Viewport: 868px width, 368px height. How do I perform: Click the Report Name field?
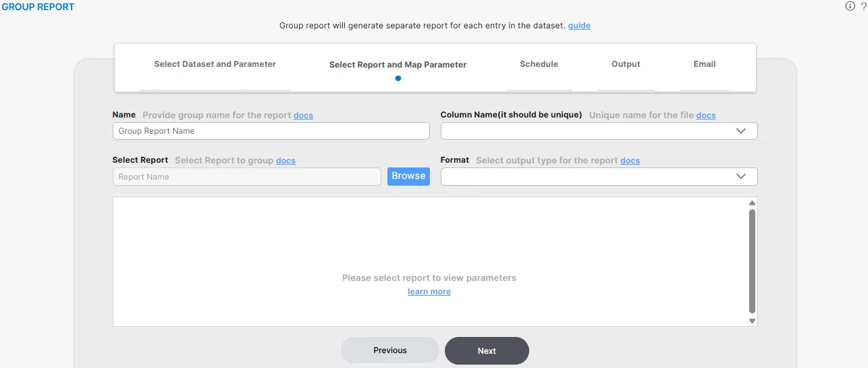tap(246, 177)
